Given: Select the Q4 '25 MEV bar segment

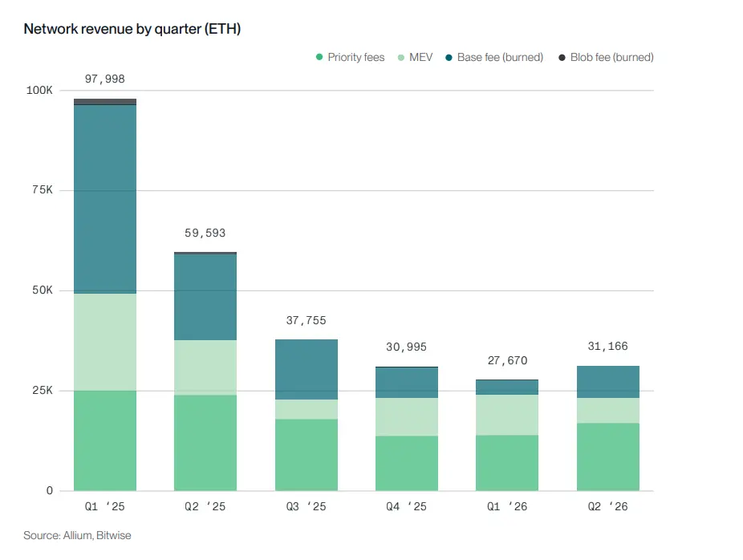Looking at the screenshot, I should click(x=407, y=417).
